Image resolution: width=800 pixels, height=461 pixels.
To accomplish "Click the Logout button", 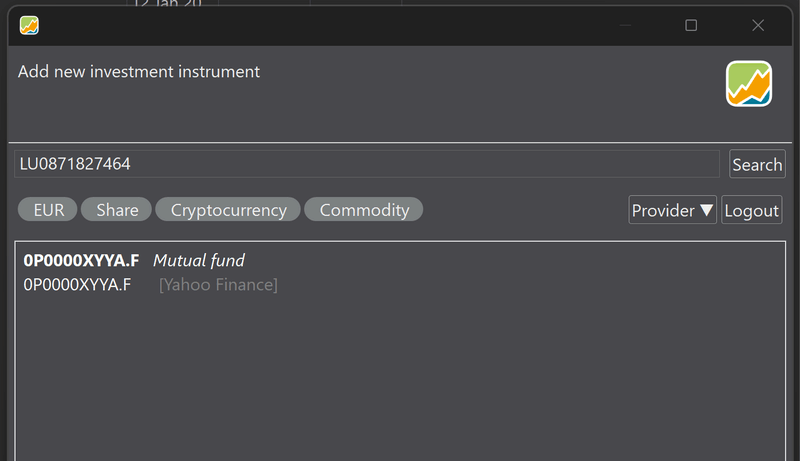I will click(751, 210).
